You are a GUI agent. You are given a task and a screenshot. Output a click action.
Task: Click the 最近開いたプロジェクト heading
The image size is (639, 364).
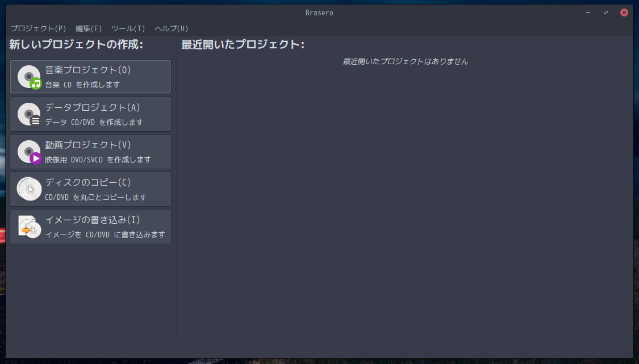coord(243,44)
